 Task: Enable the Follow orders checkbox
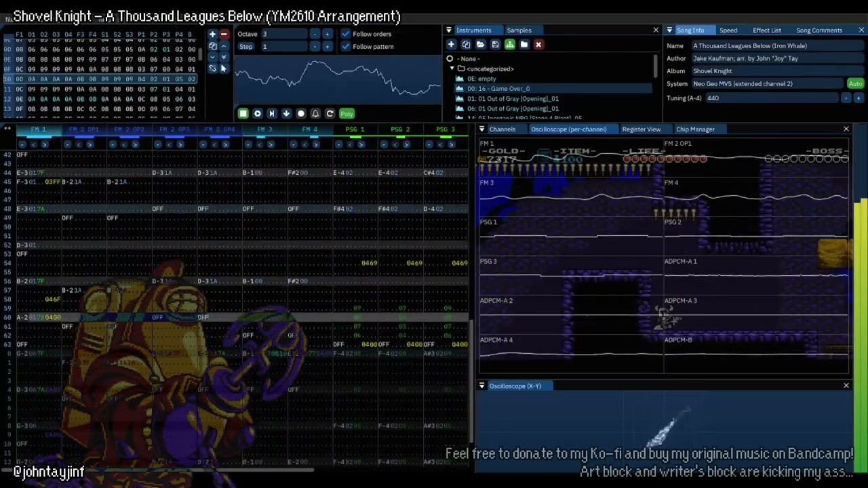coord(346,34)
